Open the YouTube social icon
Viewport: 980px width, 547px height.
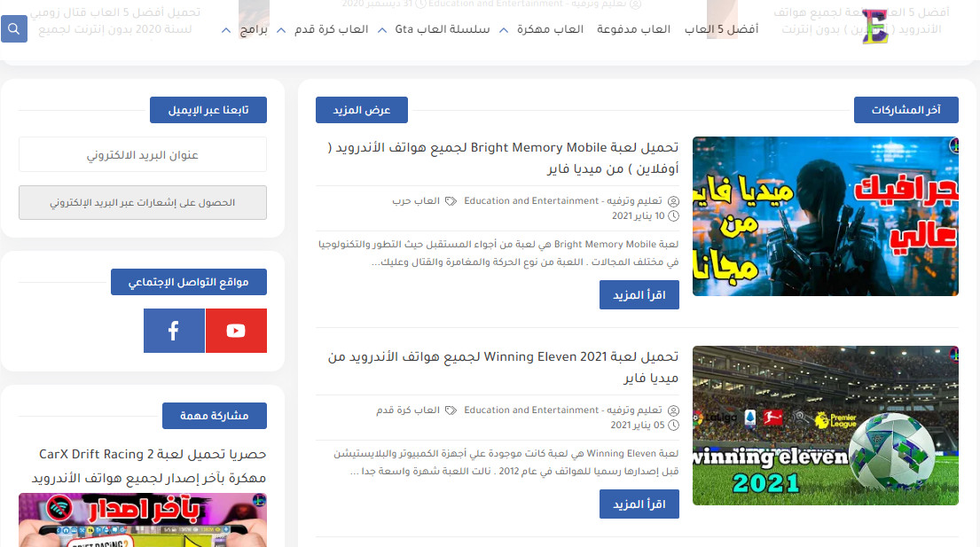tap(236, 331)
